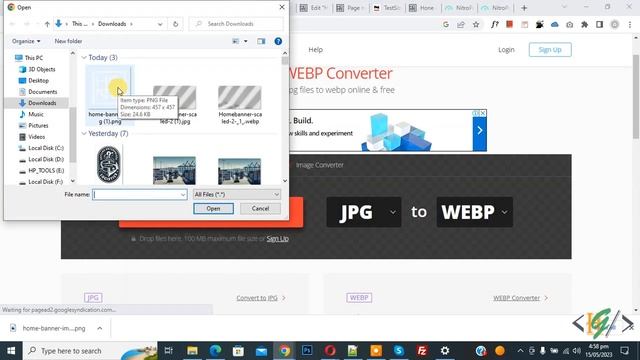Change source format JPG dropdown
The image size is (640, 360).
[364, 212]
